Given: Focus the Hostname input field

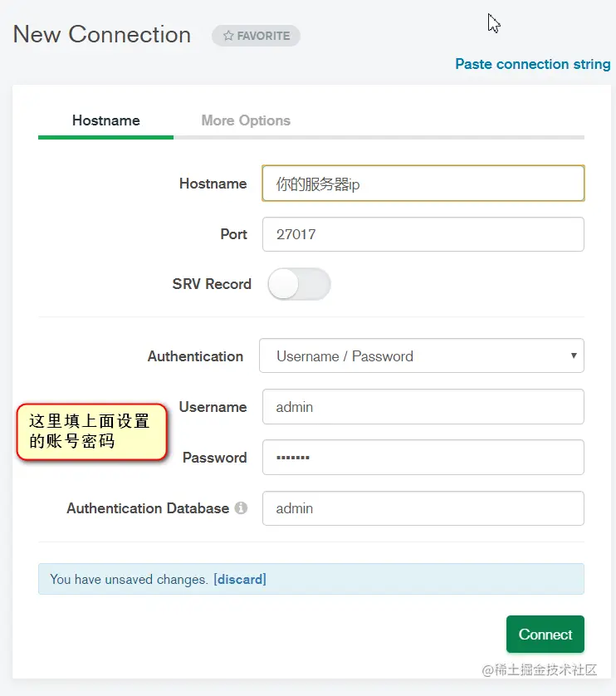Looking at the screenshot, I should pyautogui.click(x=423, y=184).
